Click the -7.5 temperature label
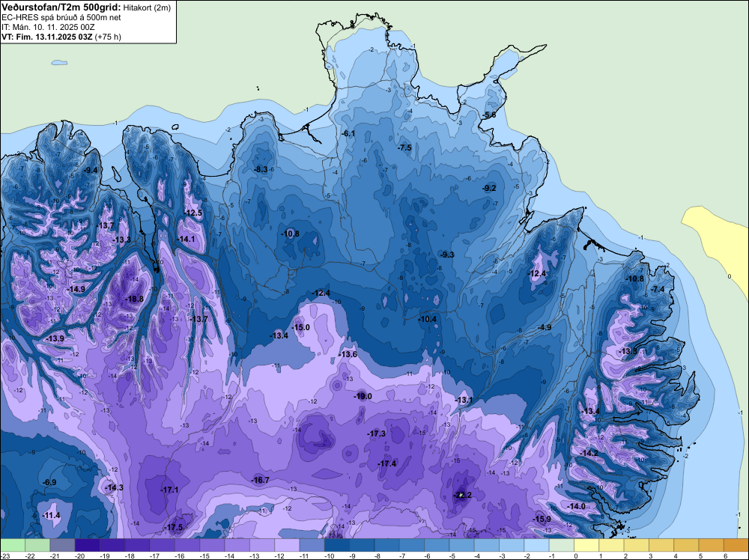The image size is (749, 560). [x=404, y=147]
